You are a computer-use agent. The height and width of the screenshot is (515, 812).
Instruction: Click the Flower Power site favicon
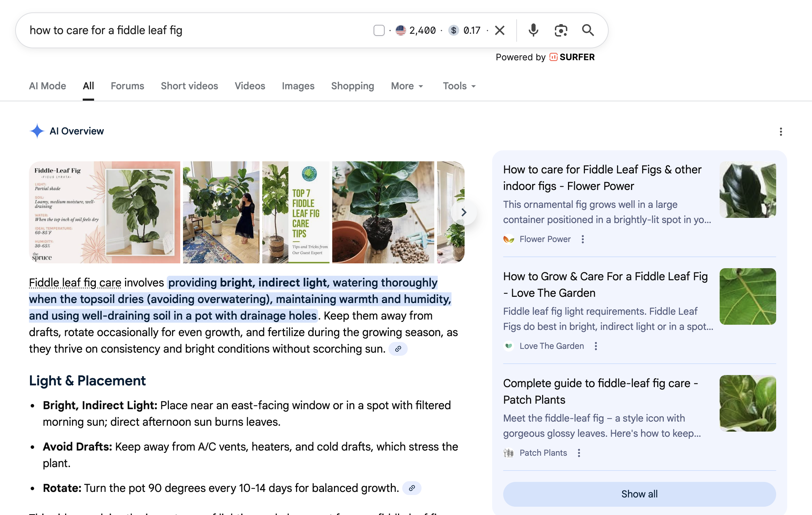click(508, 239)
